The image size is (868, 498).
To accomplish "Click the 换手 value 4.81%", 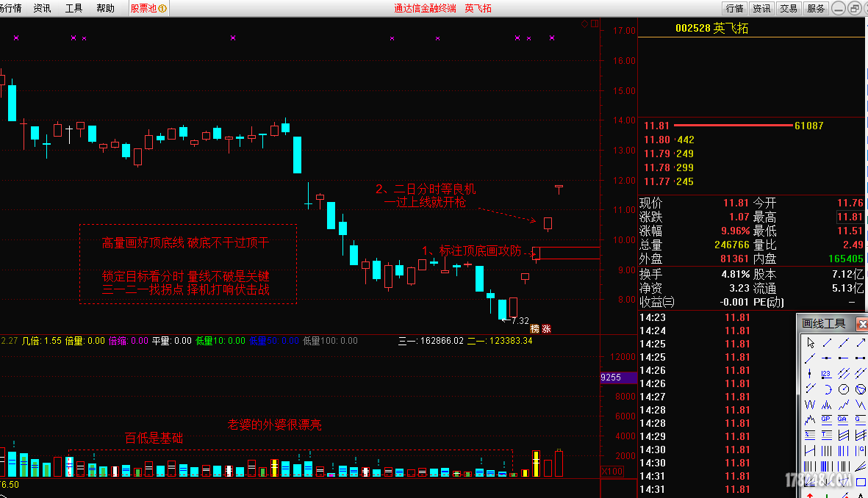I will tap(735, 274).
